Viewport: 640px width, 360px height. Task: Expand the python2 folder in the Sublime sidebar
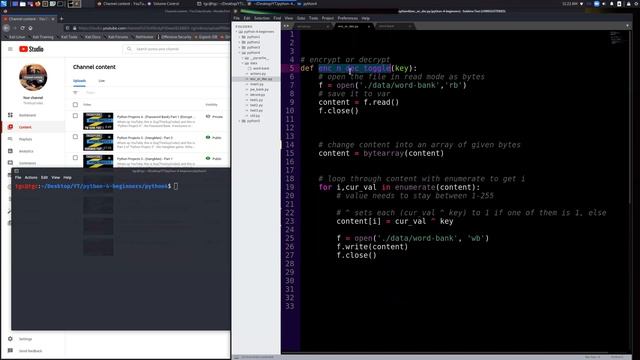(240, 42)
